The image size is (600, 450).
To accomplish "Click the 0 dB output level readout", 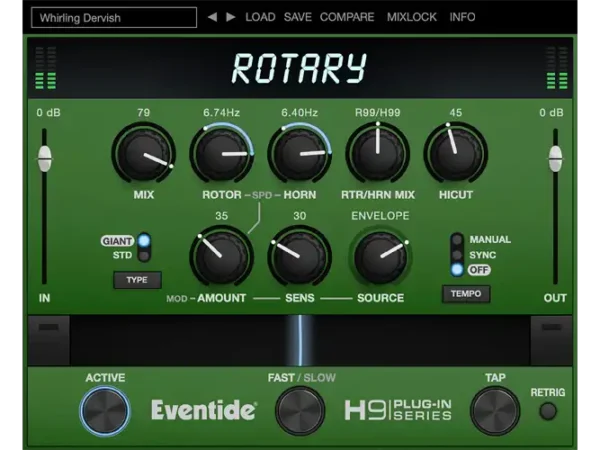I will [551, 112].
